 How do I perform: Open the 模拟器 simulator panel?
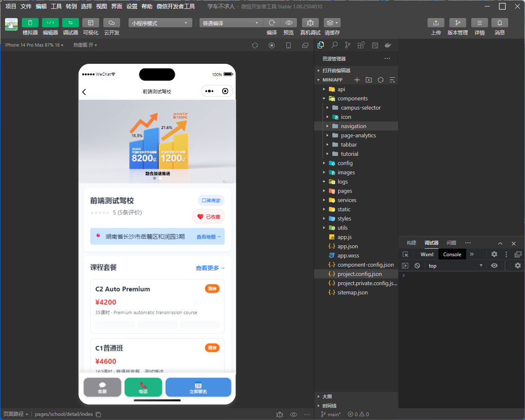tap(30, 26)
